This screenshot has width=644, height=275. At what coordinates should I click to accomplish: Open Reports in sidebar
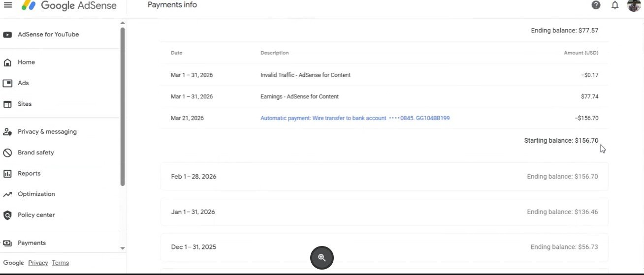click(29, 174)
